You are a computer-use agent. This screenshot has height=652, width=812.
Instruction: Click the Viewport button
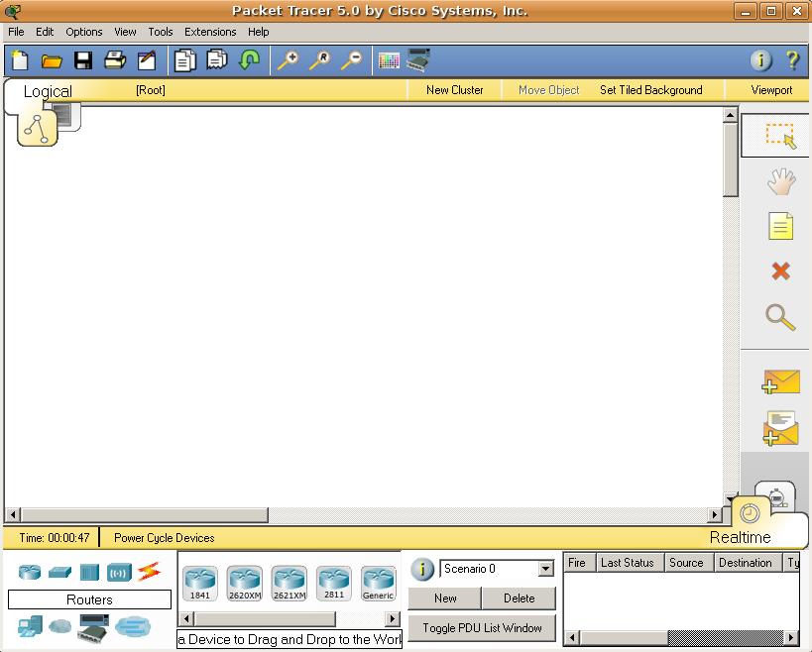coord(771,90)
